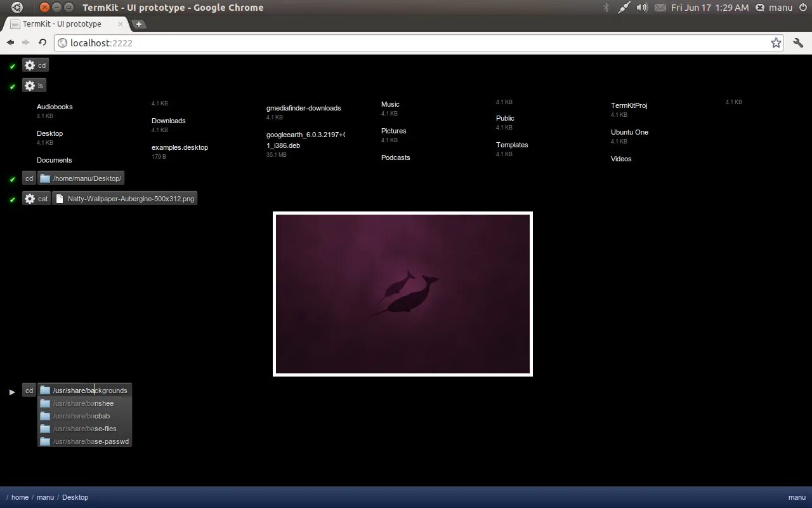
Task: Click the folder icon of the base-passwd suggestion
Action: (x=45, y=441)
